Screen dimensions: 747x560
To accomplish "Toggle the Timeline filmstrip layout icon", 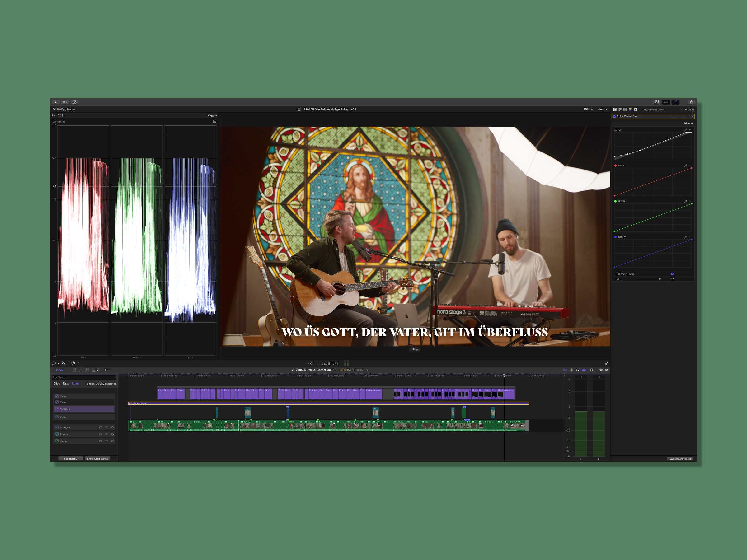I will [666, 102].
